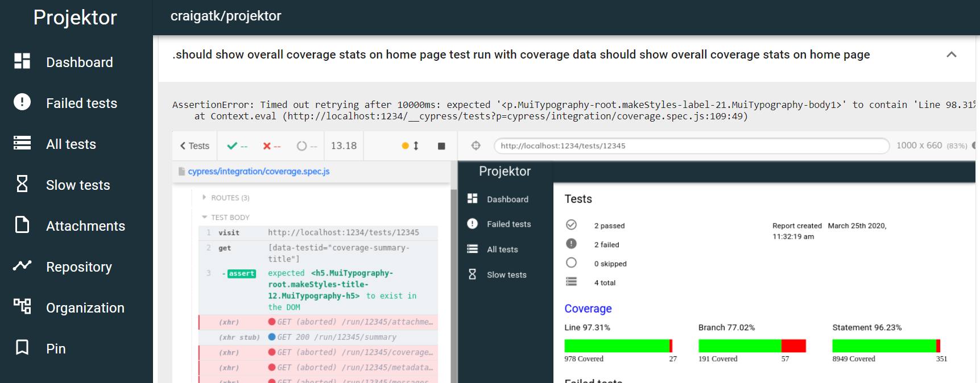Click Repository trend-line icon in main sidebar

click(x=22, y=265)
